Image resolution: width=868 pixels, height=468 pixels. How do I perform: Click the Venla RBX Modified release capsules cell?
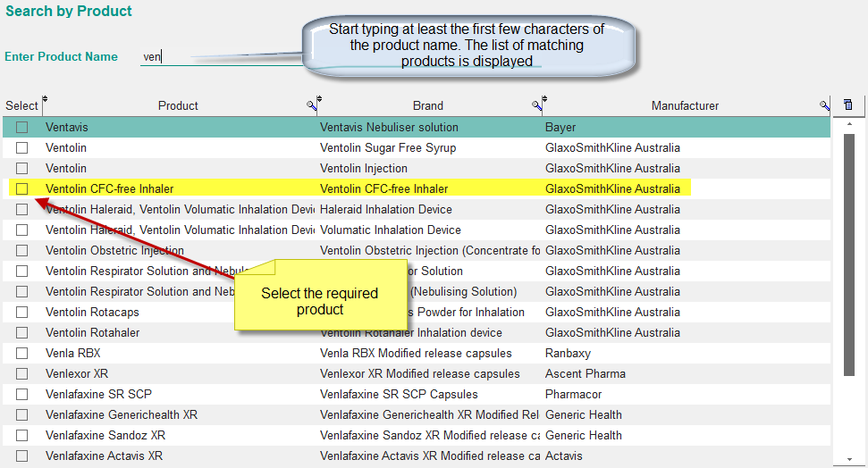416,353
